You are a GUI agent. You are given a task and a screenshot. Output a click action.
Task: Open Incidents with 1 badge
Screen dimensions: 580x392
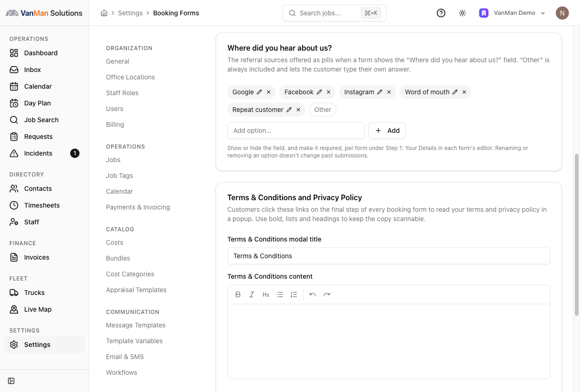pyautogui.click(x=44, y=153)
